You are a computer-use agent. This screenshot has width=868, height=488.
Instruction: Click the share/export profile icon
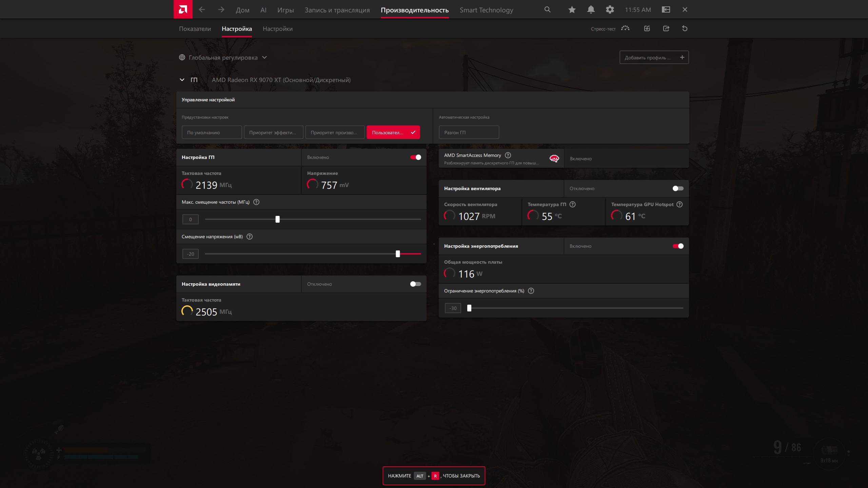(666, 28)
